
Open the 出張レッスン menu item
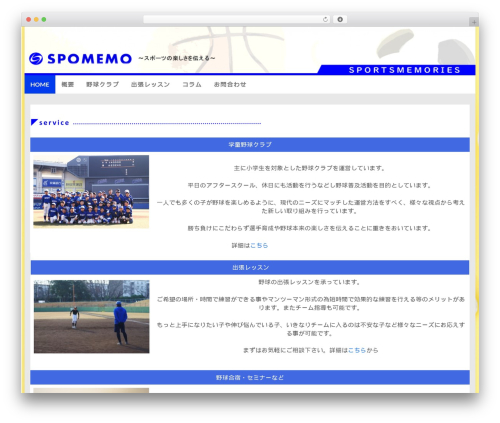(x=150, y=85)
